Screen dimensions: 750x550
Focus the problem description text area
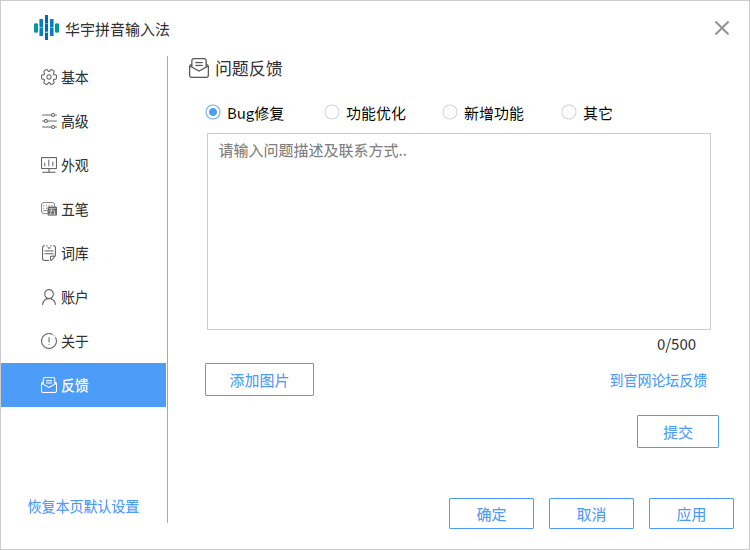(459, 231)
